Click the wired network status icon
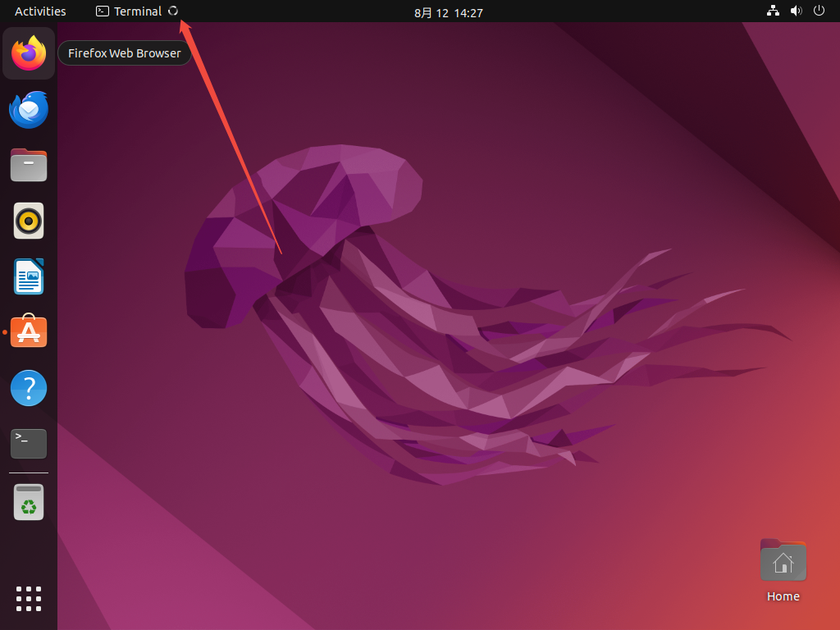 (x=773, y=11)
